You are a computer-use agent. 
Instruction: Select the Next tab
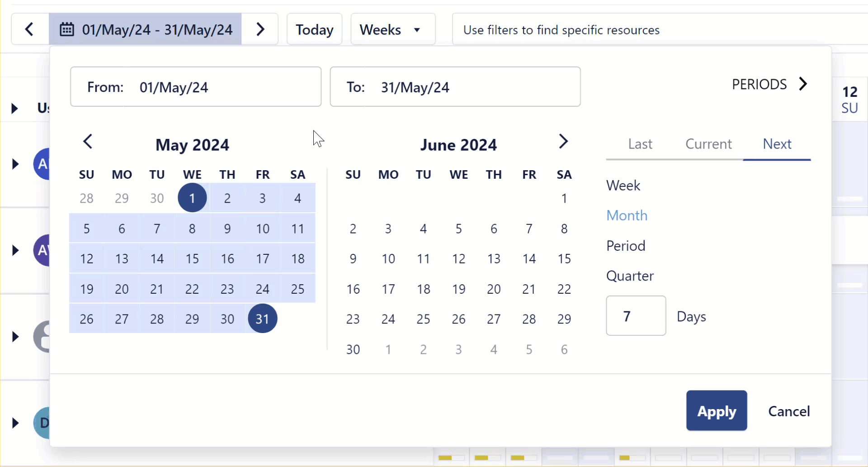click(777, 143)
